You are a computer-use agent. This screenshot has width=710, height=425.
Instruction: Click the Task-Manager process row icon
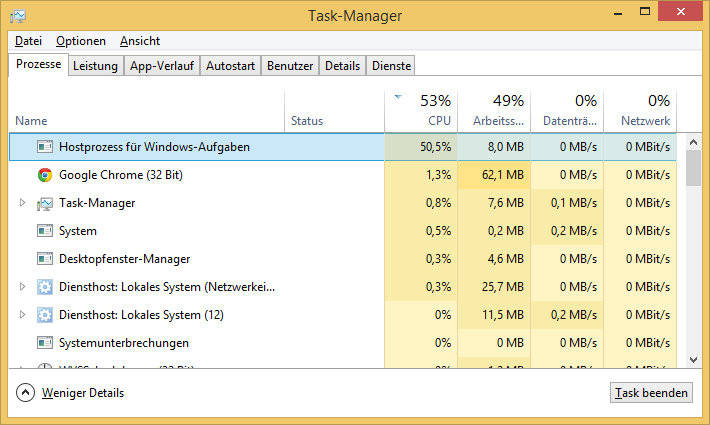point(45,203)
